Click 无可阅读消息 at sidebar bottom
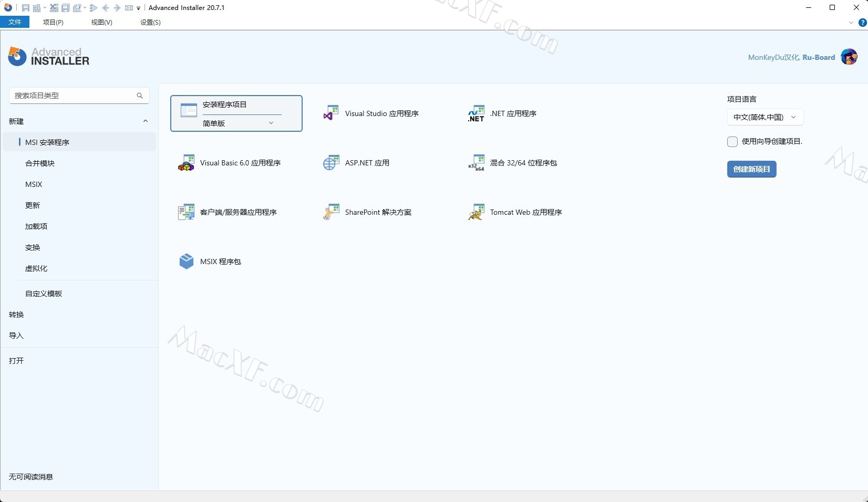Image resolution: width=868 pixels, height=502 pixels. click(31, 477)
